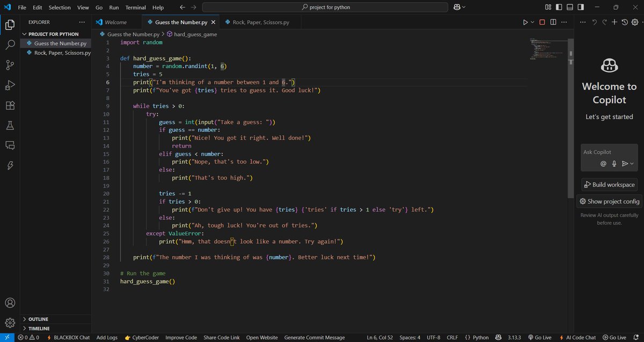Open the Explorer view in activity bar

[x=10, y=25]
